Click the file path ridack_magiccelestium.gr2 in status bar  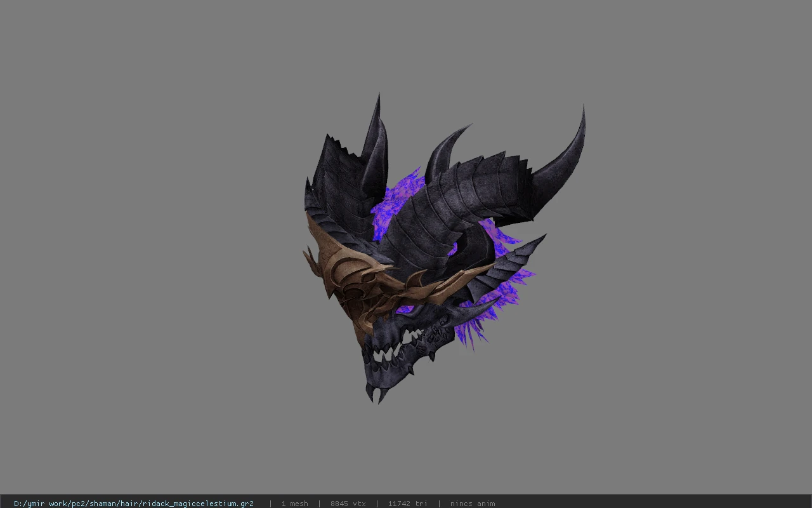click(x=134, y=504)
